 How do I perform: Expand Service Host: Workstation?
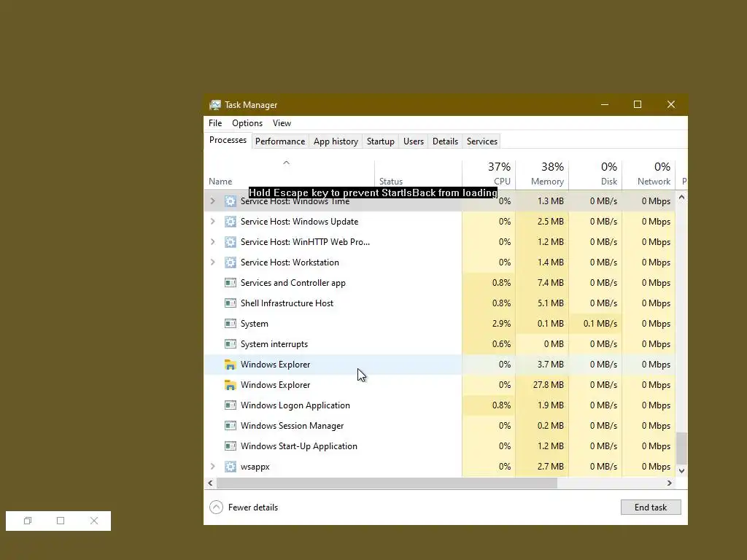(x=213, y=262)
